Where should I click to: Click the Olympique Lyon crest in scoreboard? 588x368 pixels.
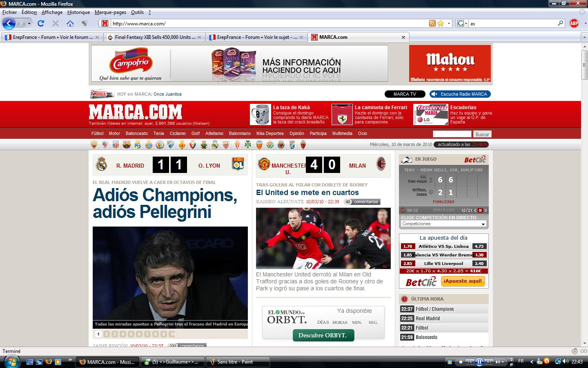[238, 164]
